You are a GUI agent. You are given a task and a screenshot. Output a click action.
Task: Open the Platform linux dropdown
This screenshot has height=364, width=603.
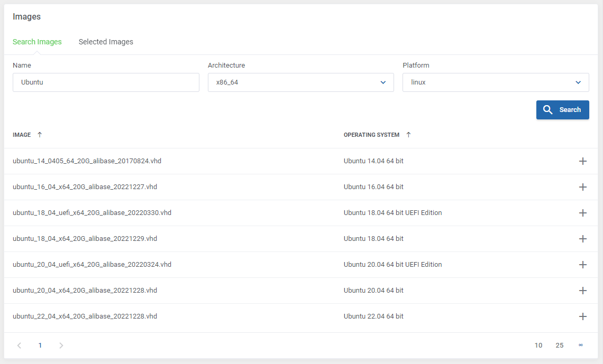pyautogui.click(x=496, y=82)
